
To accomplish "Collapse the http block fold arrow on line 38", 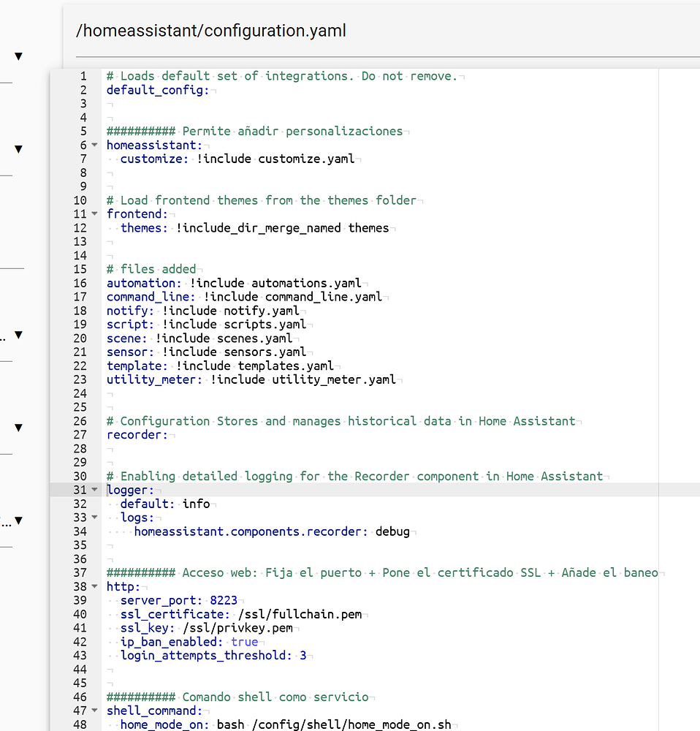I will [95, 586].
